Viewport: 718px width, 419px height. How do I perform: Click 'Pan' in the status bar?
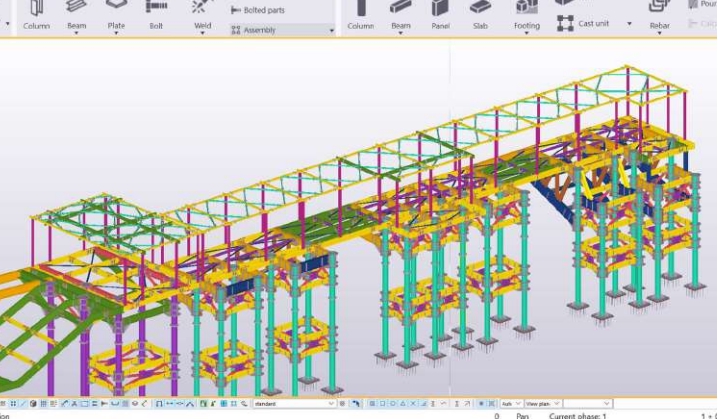coord(523,416)
